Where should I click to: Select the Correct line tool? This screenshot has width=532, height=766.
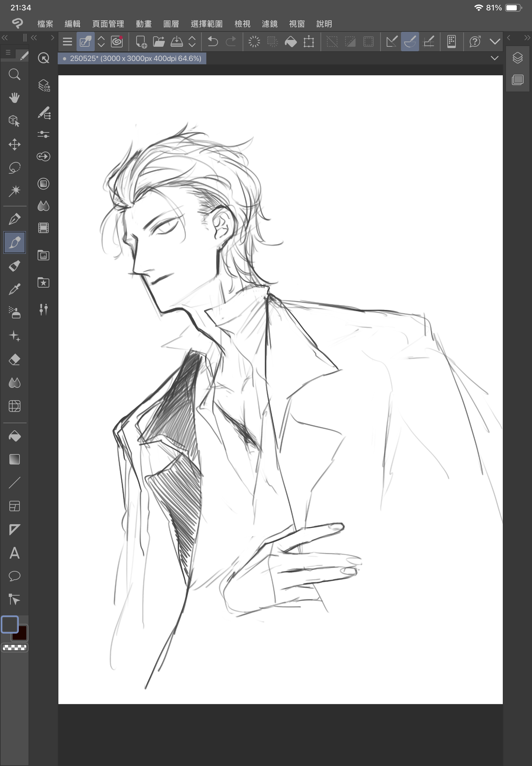14,599
